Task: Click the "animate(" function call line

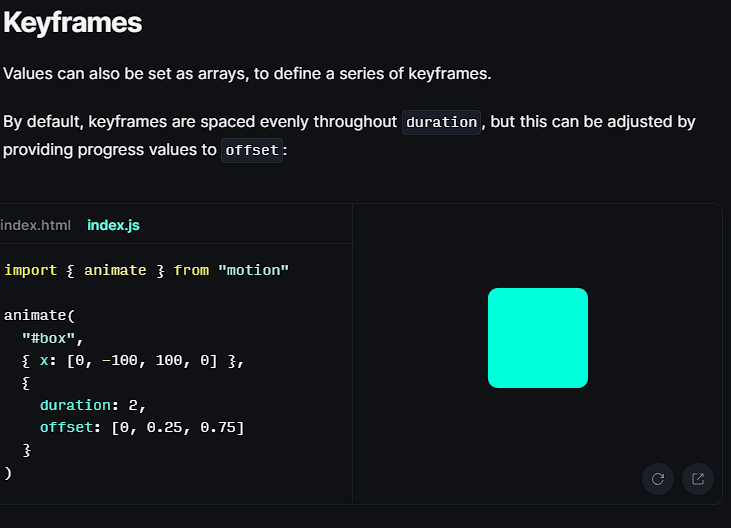Action: point(39,315)
